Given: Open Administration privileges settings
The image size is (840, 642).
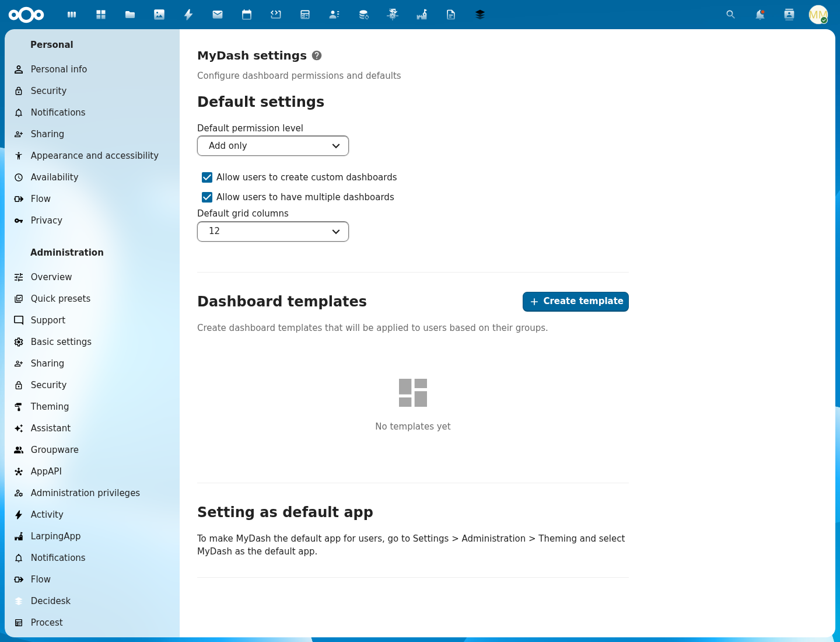Looking at the screenshot, I should 92,493.
